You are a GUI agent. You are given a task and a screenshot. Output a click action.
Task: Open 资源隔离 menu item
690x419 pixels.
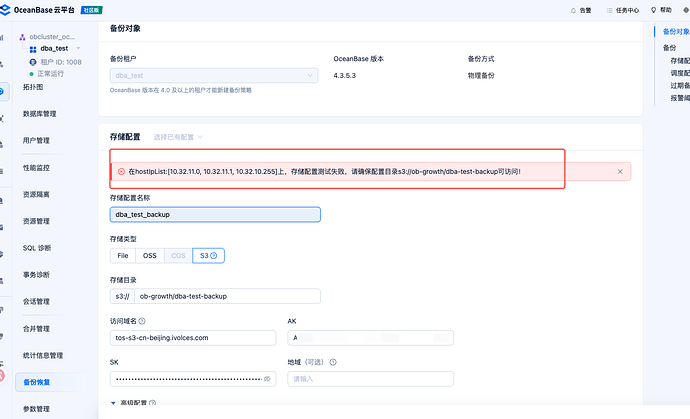coord(36,195)
